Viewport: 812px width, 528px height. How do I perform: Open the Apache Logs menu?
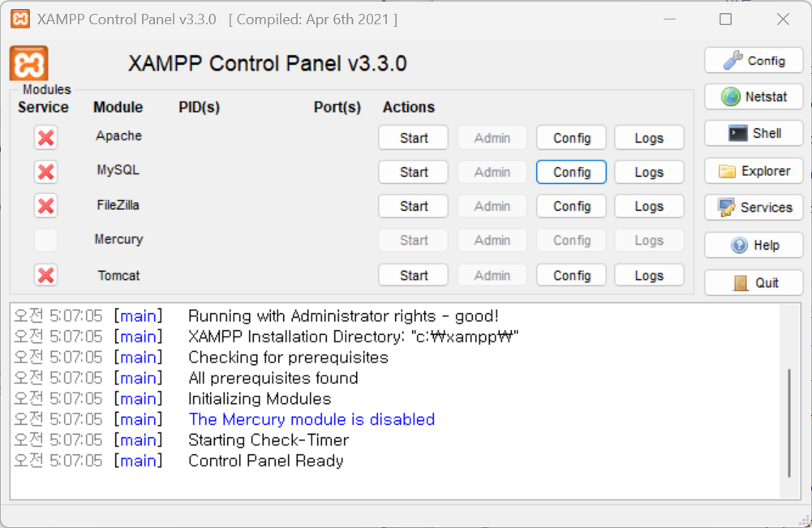click(x=650, y=138)
